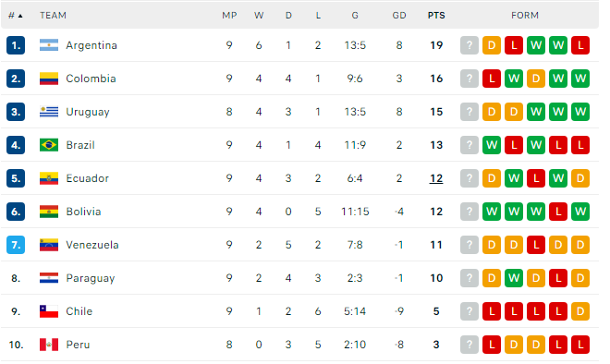Click the Peru flag icon
The image size is (610, 364).
(x=49, y=345)
